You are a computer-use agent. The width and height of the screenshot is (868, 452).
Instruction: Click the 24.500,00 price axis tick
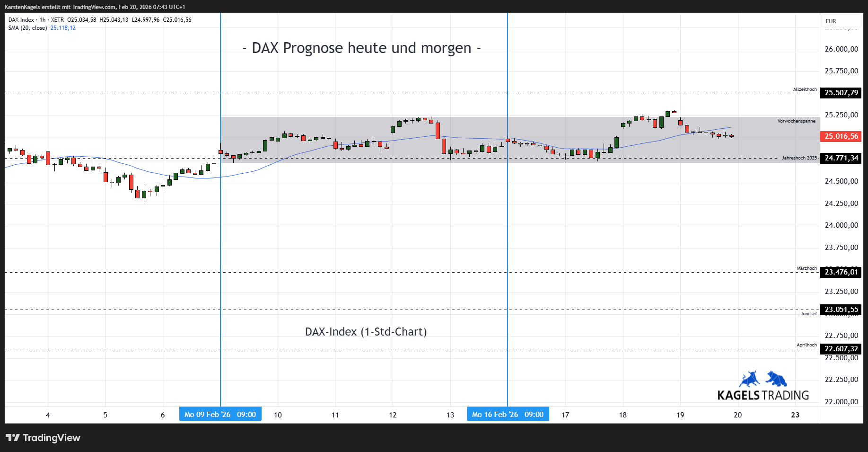coord(841,181)
